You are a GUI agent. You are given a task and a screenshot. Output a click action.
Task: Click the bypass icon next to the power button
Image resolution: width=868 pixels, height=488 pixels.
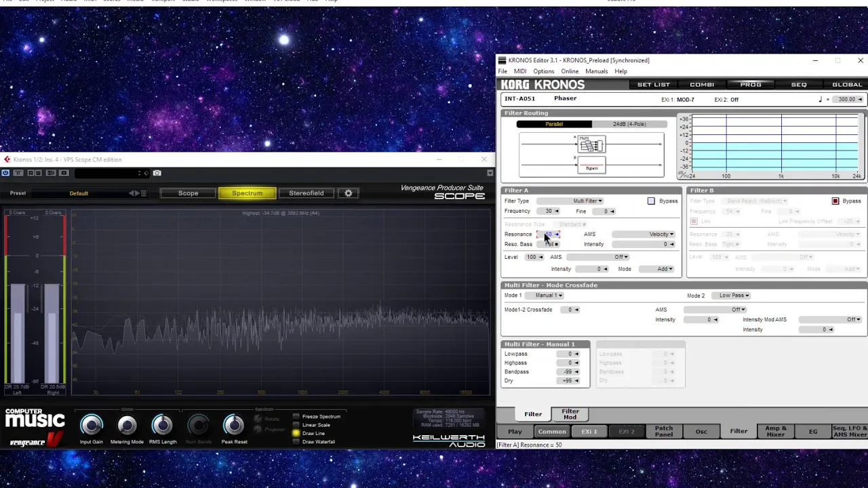[x=18, y=173]
